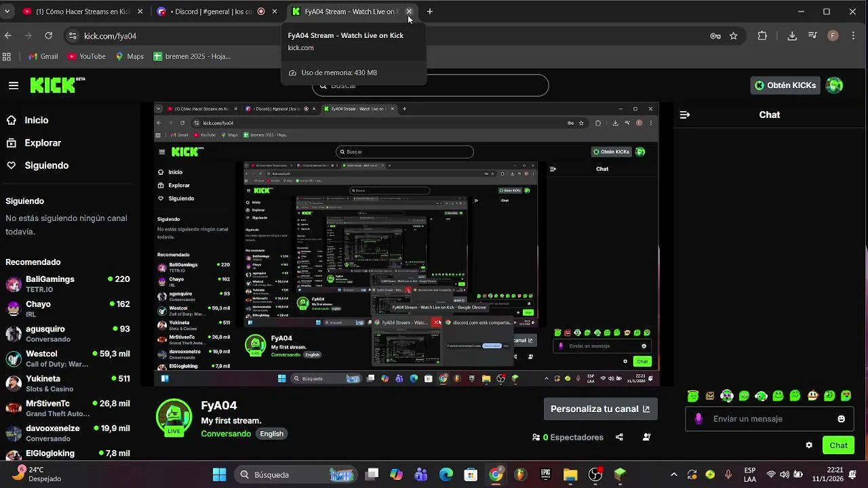
Task: Open the Maps bookmark
Action: 130,56
